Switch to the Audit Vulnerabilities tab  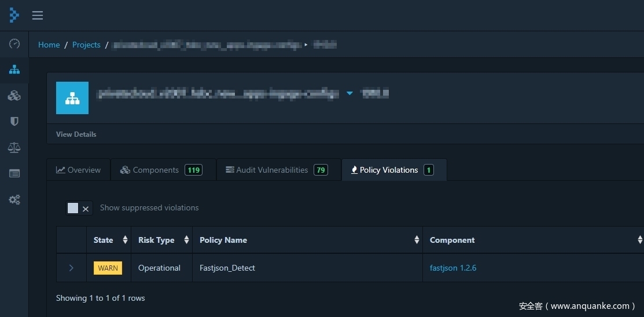pos(279,170)
